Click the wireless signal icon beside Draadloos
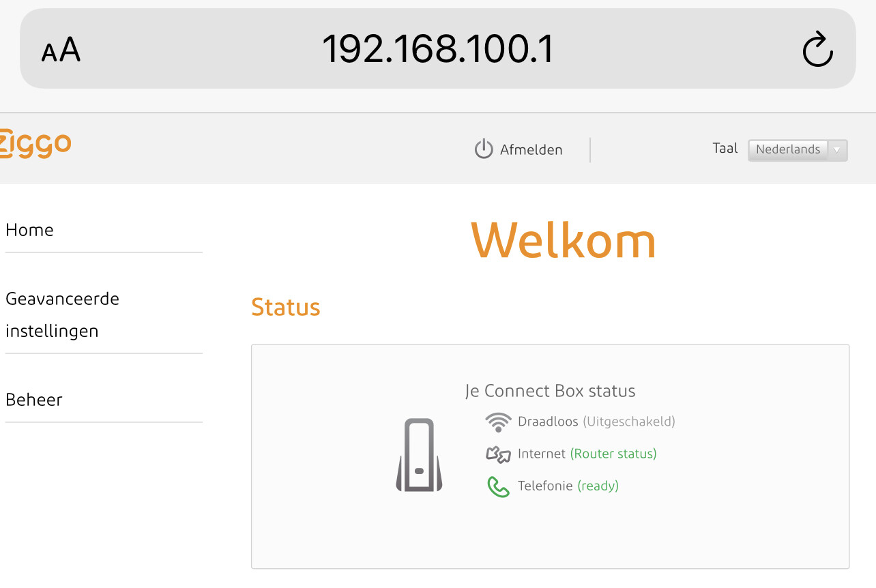This screenshot has width=876, height=588. click(498, 422)
